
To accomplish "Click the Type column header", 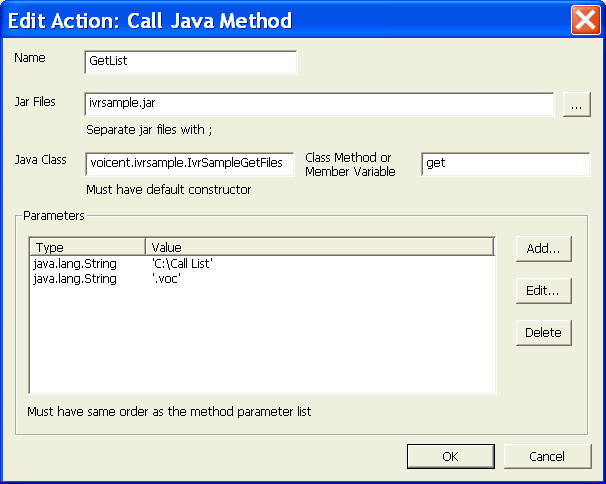I will coord(88,247).
